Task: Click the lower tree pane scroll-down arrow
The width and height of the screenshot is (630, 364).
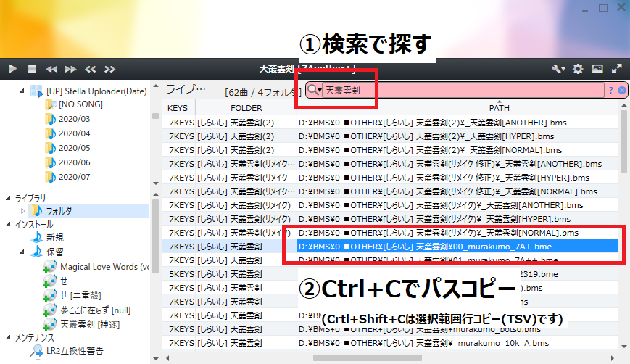Action: pos(156,358)
